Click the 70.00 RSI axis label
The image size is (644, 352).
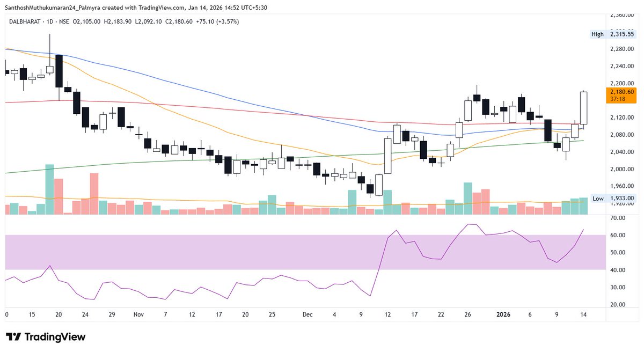click(x=618, y=218)
